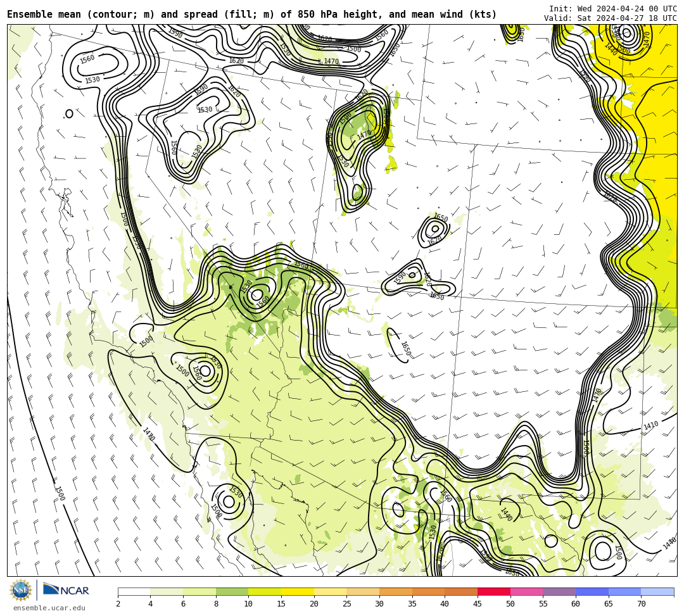Screen dimensions: 684x616
Task: Click colorbar tick label '6'
Action: click(183, 604)
